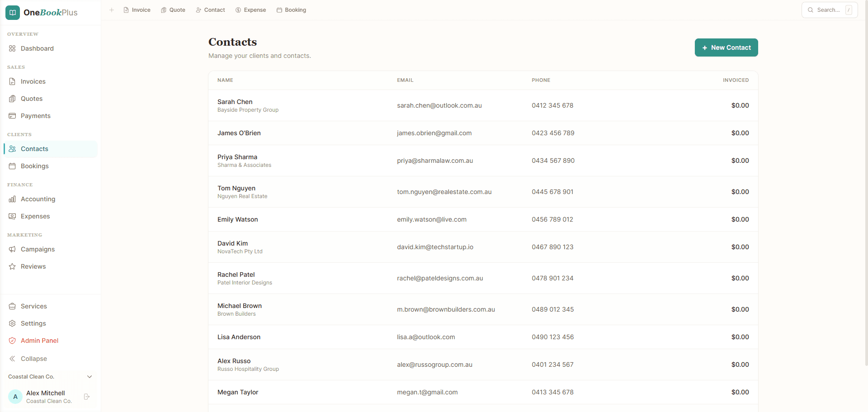Open the Quote creation from the top bar
The width and height of the screenshot is (868, 412).
click(173, 9)
